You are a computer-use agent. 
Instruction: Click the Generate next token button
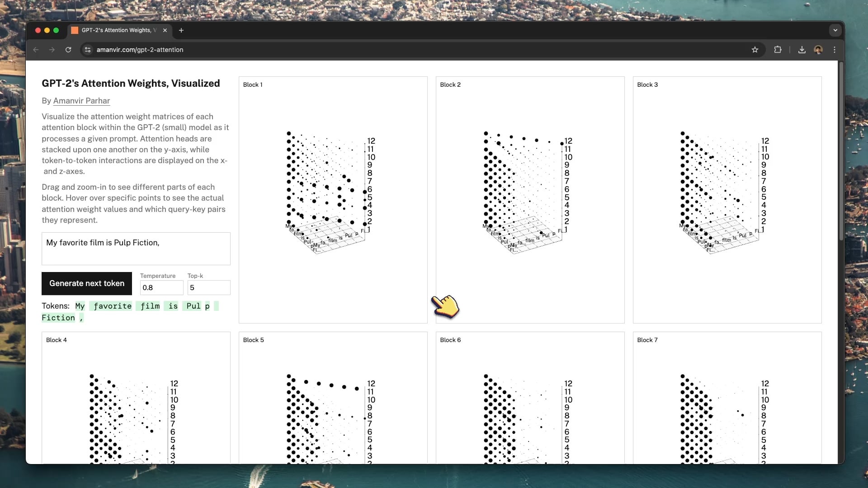(x=87, y=283)
